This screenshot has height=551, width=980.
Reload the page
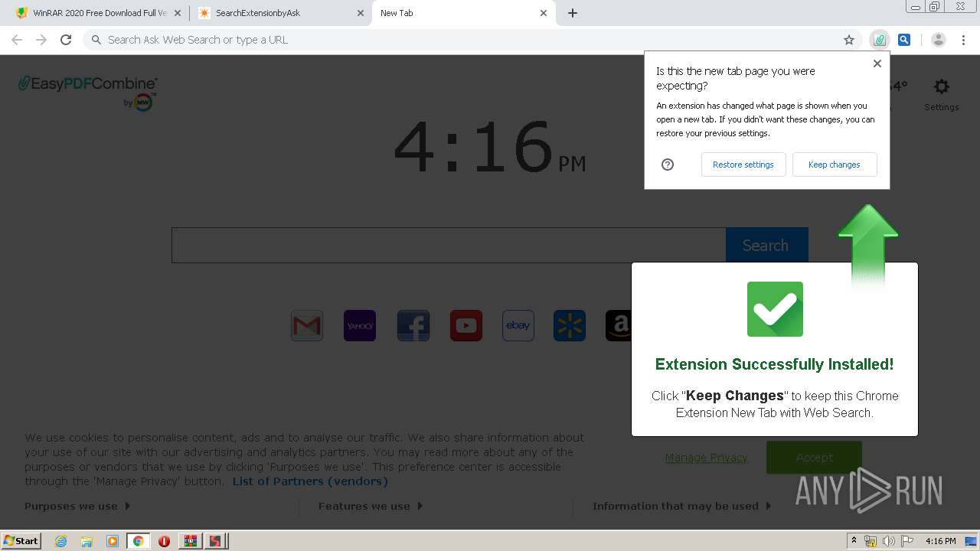(66, 40)
